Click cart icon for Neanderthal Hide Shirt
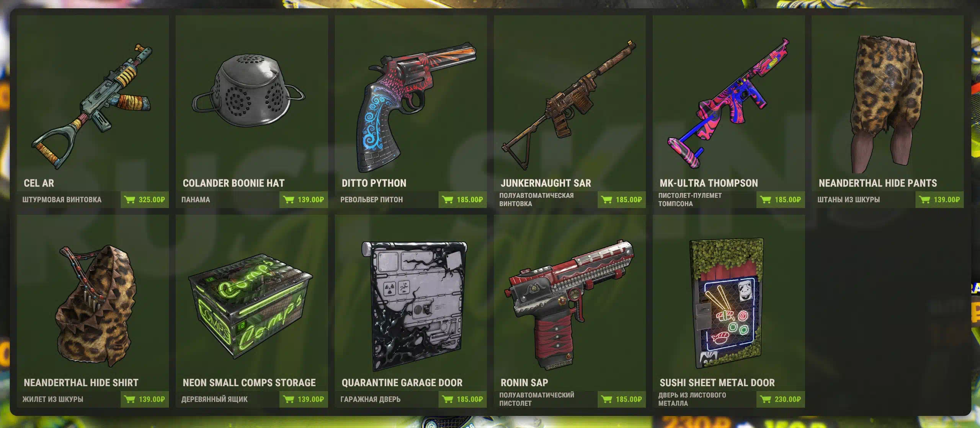Screen dimensions: 980x428 130,399
